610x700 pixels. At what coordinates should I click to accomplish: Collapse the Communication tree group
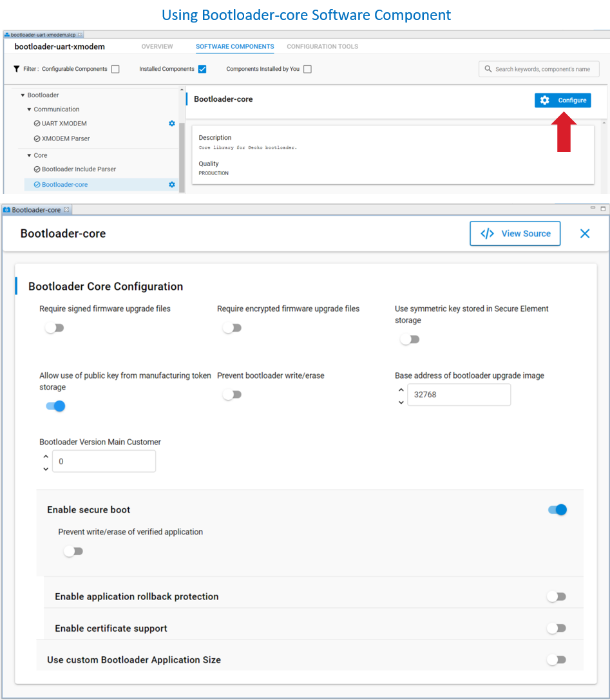pos(29,109)
